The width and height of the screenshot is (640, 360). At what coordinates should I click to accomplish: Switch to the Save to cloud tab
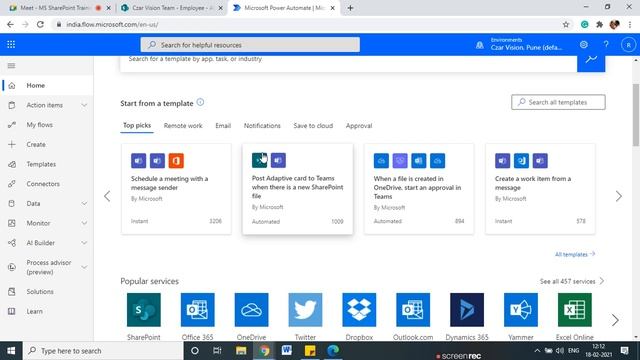[313, 126]
